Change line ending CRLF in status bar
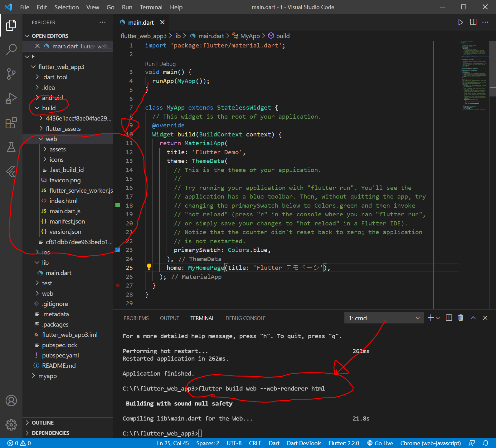This screenshot has height=448, width=496. (255, 443)
